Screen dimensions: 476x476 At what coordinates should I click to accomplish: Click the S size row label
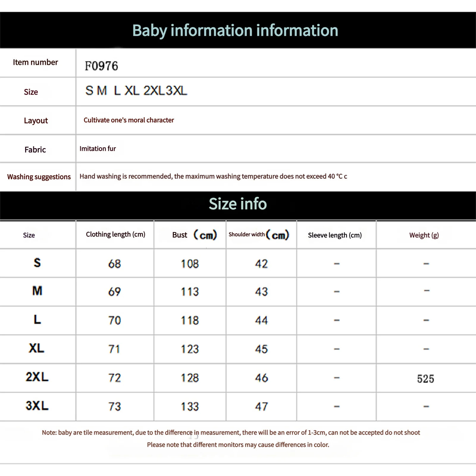[37, 263]
